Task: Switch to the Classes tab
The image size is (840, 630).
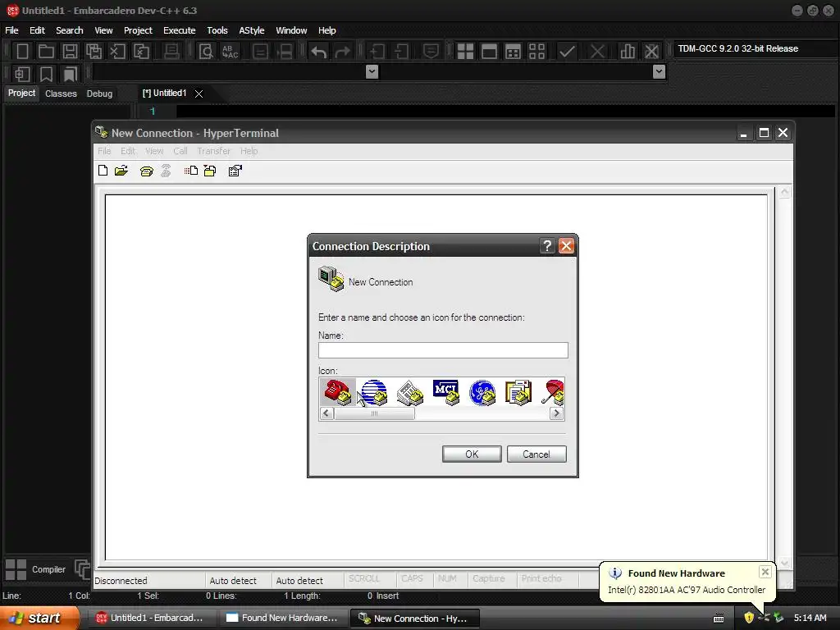Action: [61, 94]
